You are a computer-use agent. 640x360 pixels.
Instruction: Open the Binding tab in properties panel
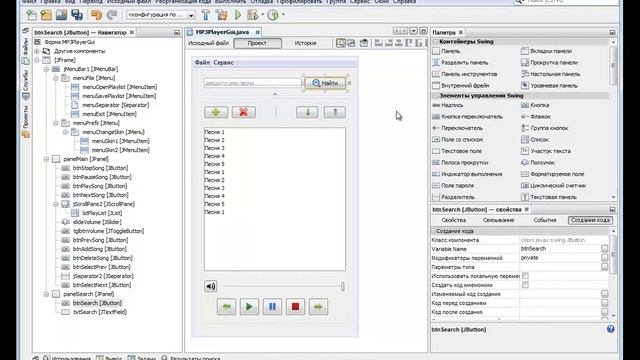point(498,220)
